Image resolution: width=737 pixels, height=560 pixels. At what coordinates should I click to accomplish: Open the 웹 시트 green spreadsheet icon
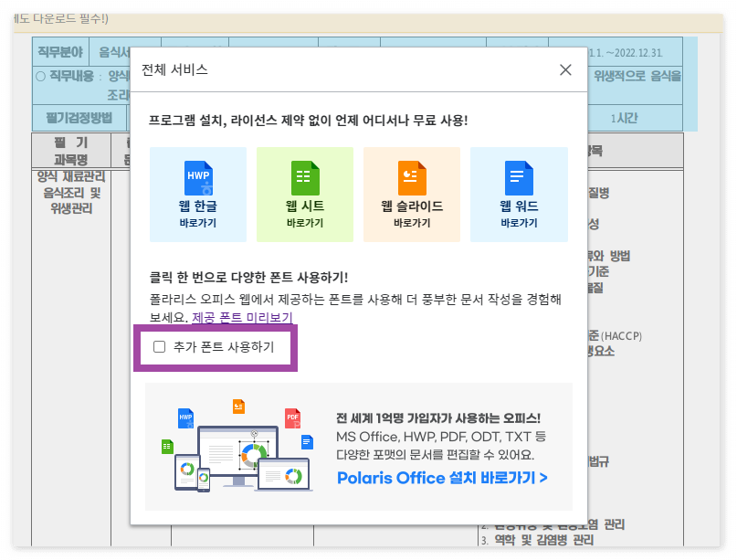click(x=305, y=178)
